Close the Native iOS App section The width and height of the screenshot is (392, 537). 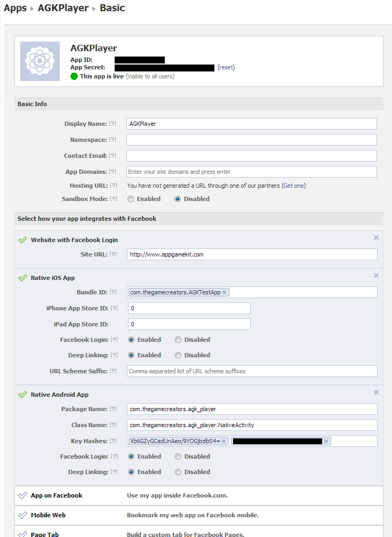376,276
